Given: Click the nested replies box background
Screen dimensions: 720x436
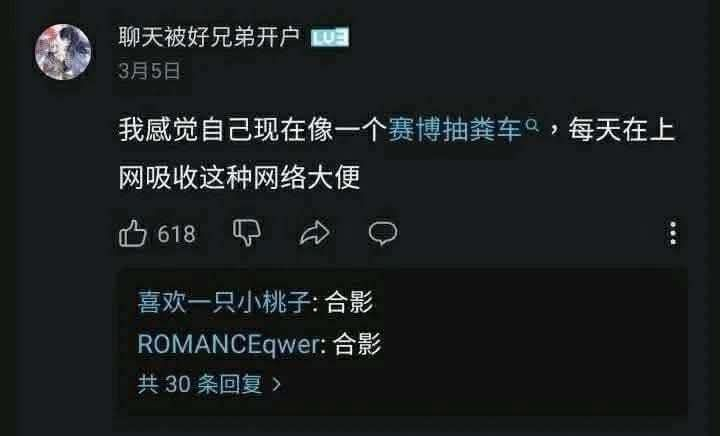Looking at the screenshot, I should pyautogui.click(x=528, y=342).
